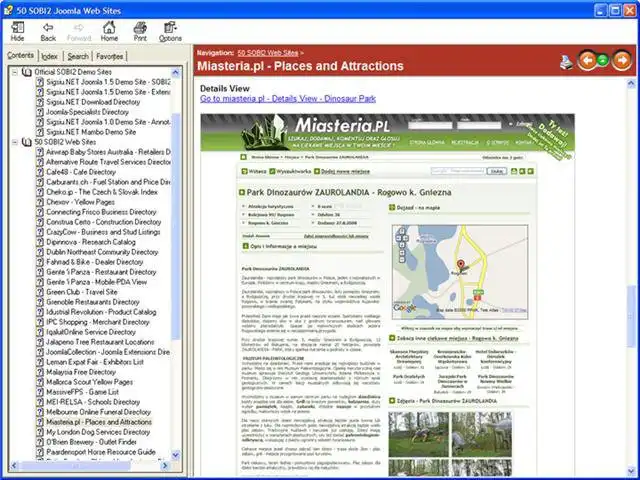
Task: Select Sigsiu.NET Mambo Demo Site topic
Action: (x=91, y=132)
